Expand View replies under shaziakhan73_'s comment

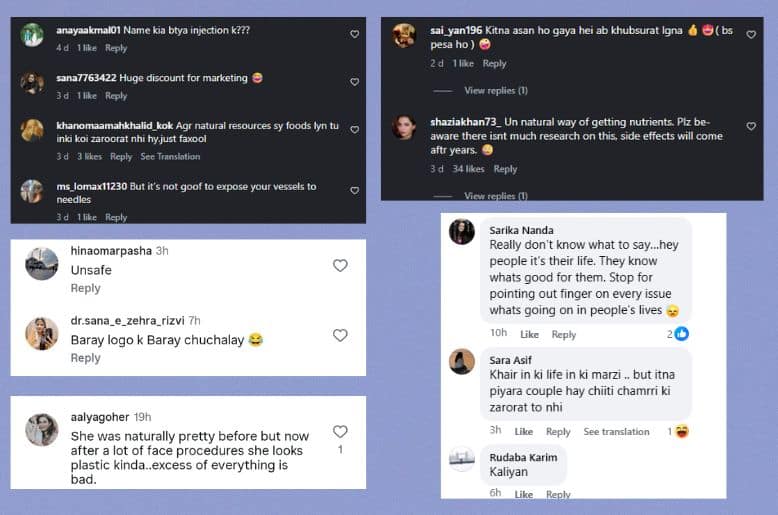[x=496, y=195]
